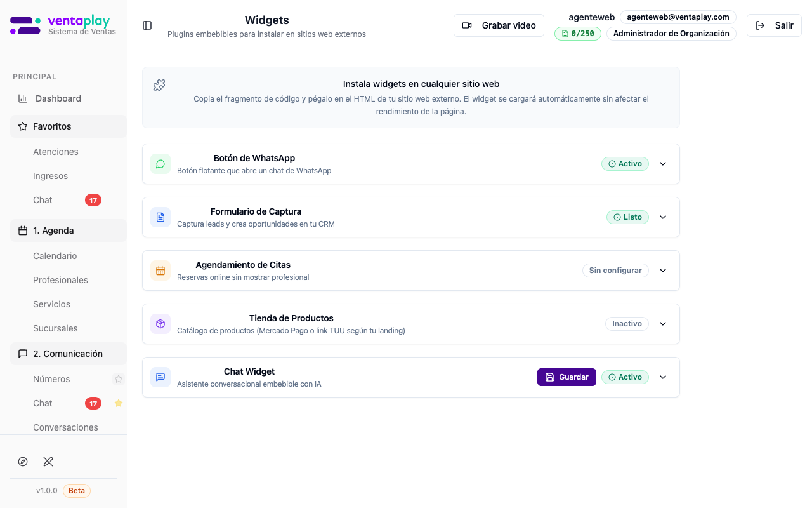Click the 0/250 usage counter badge
Viewport: 812px width, 508px height.
click(x=578, y=34)
